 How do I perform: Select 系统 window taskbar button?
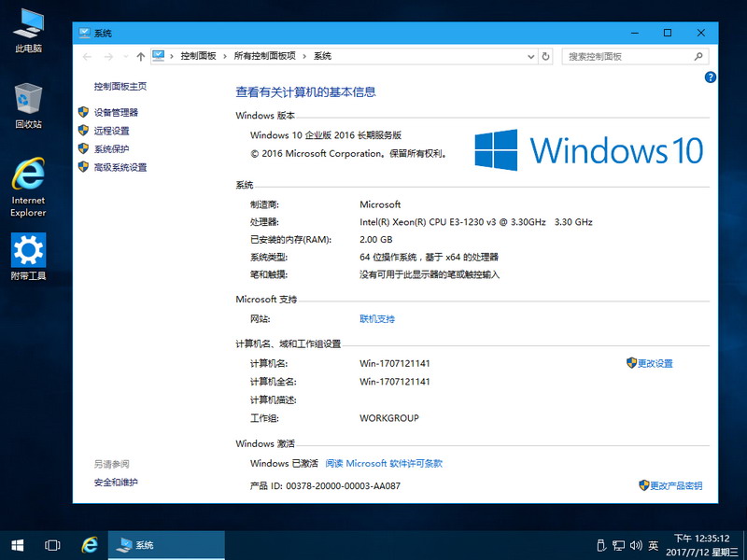[x=166, y=545]
